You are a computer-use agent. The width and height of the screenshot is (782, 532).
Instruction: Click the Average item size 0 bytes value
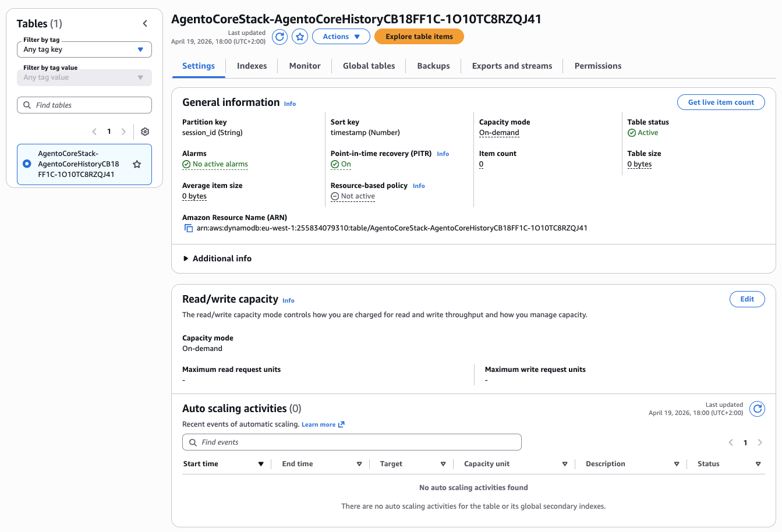point(194,196)
